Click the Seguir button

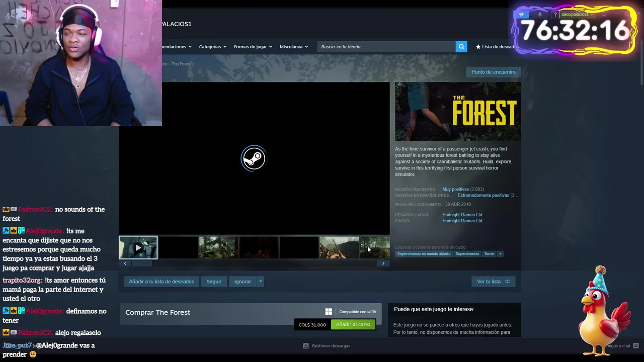(214, 282)
